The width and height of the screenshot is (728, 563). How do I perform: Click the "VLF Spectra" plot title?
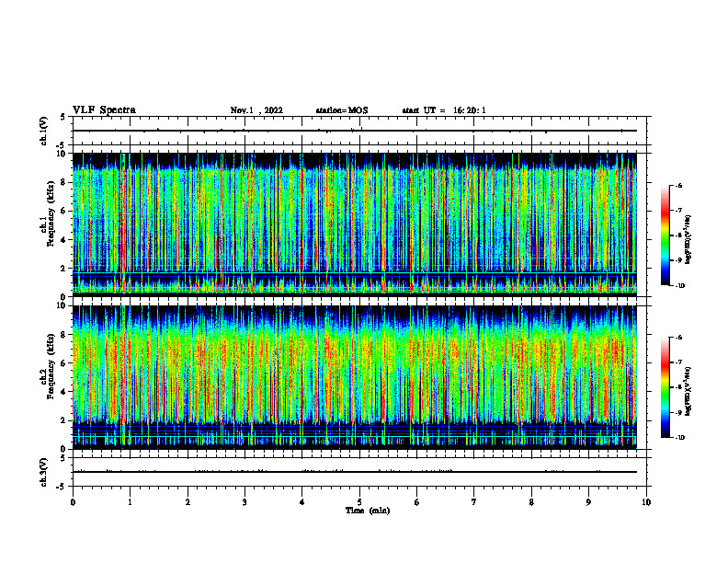tap(104, 110)
